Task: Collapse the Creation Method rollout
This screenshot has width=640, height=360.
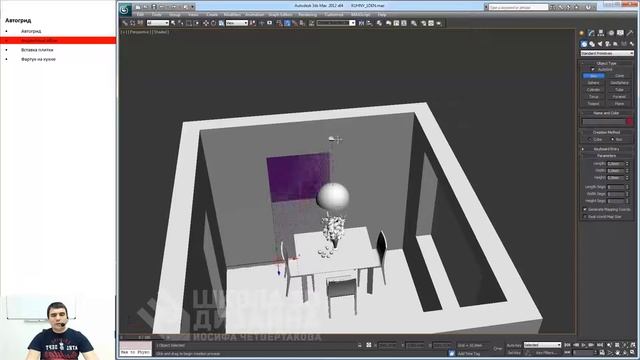Action: pyautogui.click(x=607, y=132)
